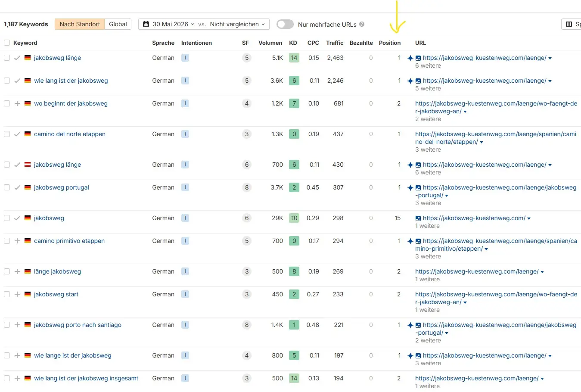The image size is (581, 392).
Task: Add the keyword 'camino primitivo etappen' with its plus icon
Action: coord(17,241)
